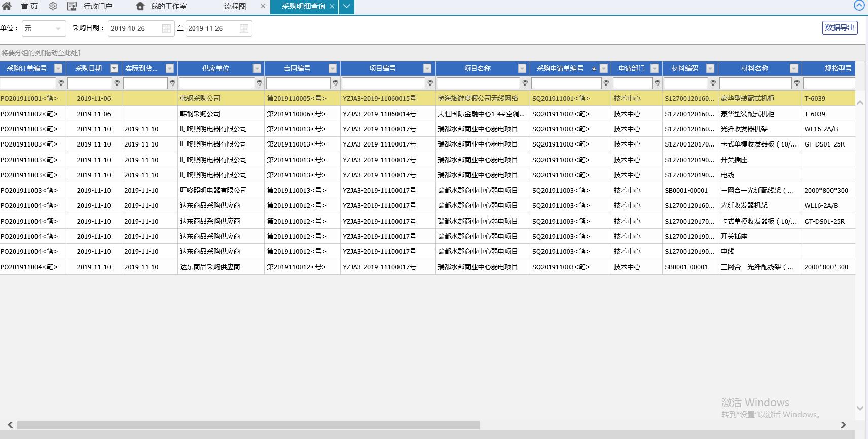
Task: Click the horizontal scrollbar right arrow
Action: tap(843, 425)
